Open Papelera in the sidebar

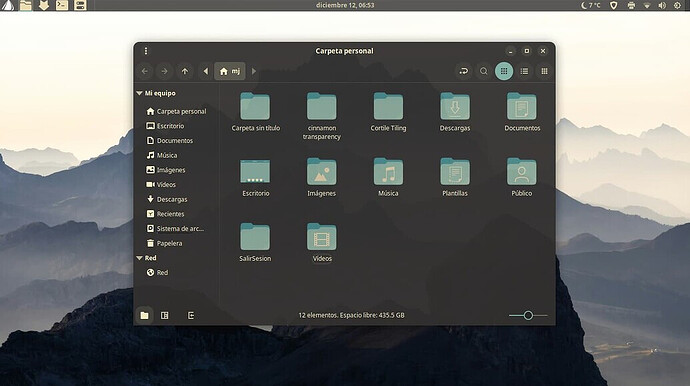point(164,243)
